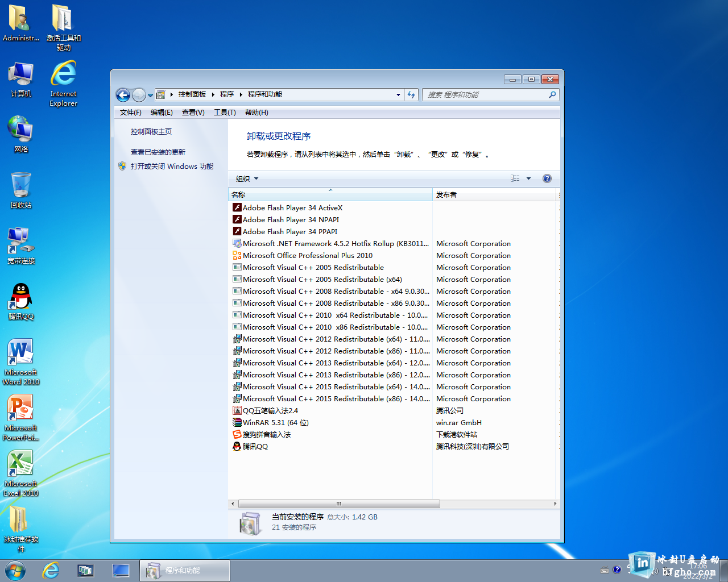The width and height of the screenshot is (728, 582).
Task: Click the change view icon button
Action: 515,178
